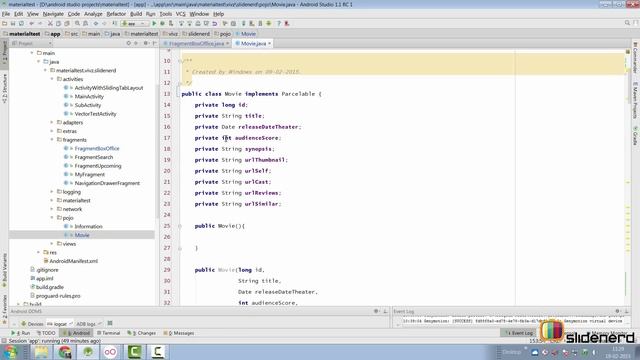Click the rollback undo toolbar icon
640x360 pixels.
(x=215, y=24)
